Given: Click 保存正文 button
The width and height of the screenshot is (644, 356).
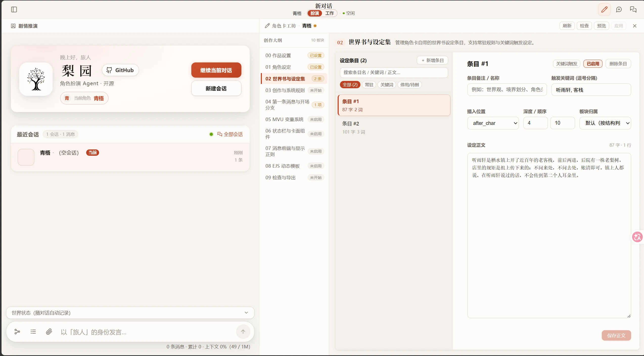Looking at the screenshot, I should (x=616, y=336).
